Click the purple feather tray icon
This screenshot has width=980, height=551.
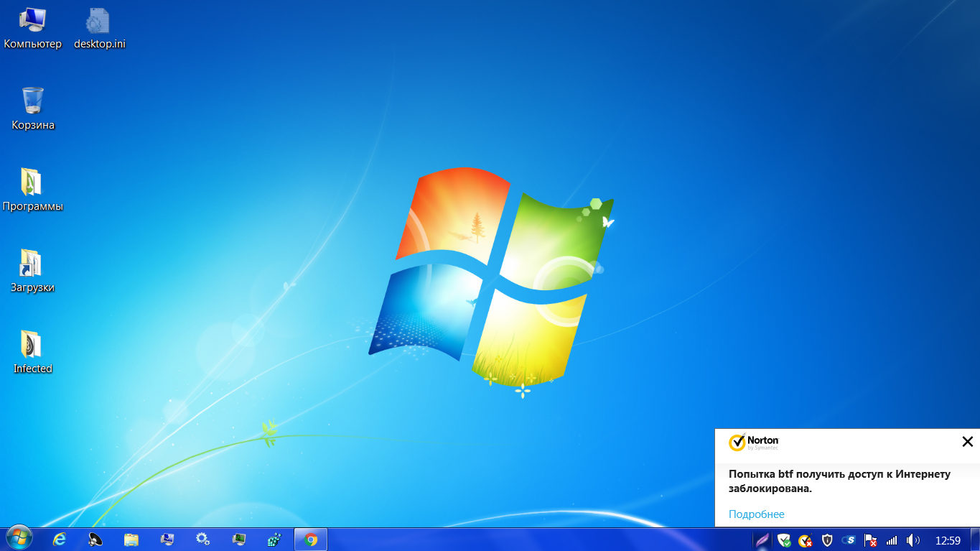[762, 540]
